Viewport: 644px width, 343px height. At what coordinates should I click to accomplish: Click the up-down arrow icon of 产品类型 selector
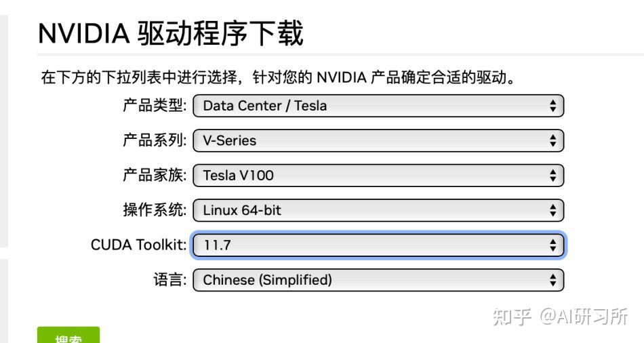pos(553,106)
